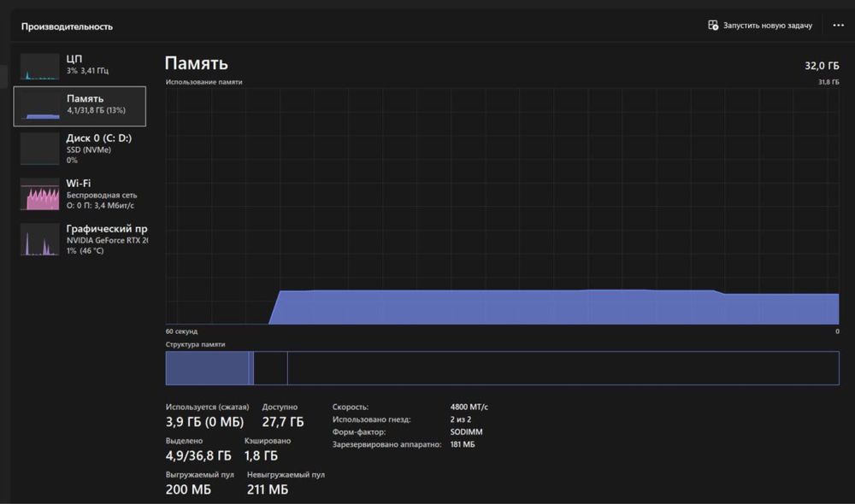Click the '4,9/36,8 ГБ' committed value
855x504 pixels.
point(198,455)
